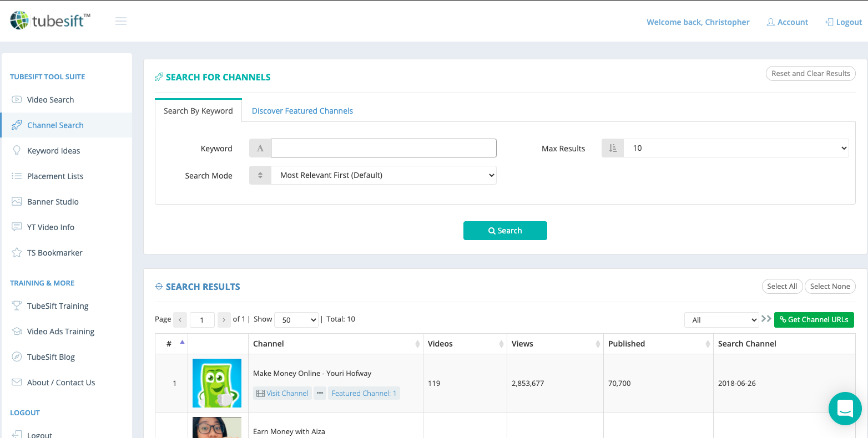868x438 pixels.
Task: Open TS Bookmarker
Action: click(x=54, y=252)
